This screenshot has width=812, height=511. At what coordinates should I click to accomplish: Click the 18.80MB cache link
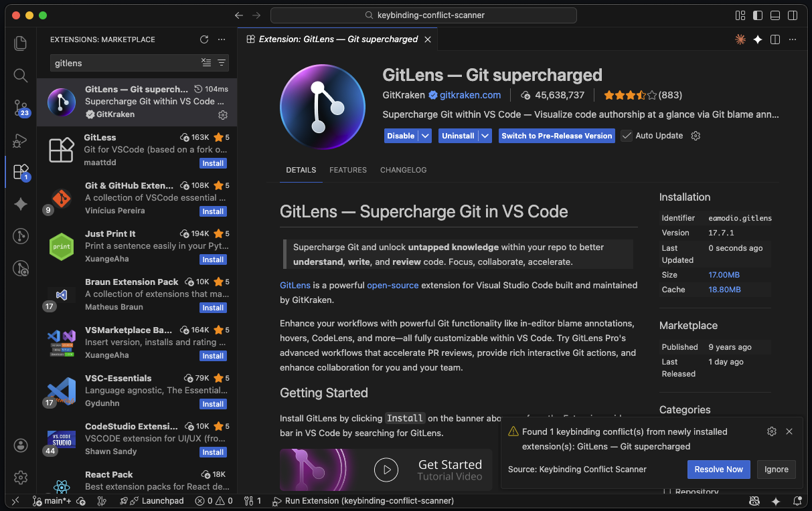pyautogui.click(x=724, y=290)
